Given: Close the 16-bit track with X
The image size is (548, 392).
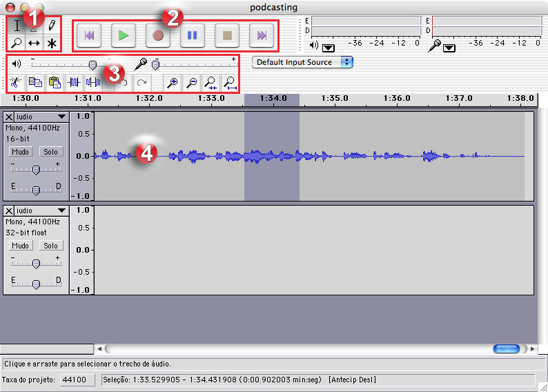Looking at the screenshot, I should click(9, 117).
